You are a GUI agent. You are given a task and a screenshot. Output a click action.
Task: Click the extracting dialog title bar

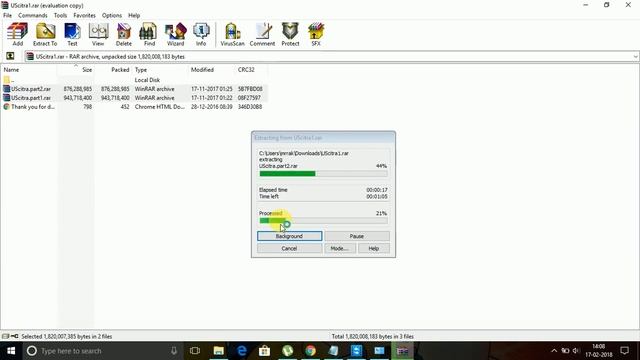(x=323, y=138)
